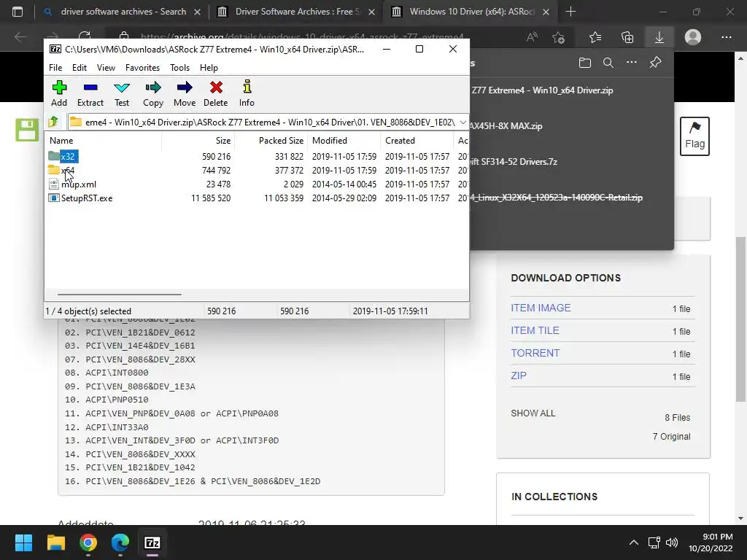Open the Edit menu in 7-Zip
This screenshot has height=560, width=747.
tap(79, 68)
